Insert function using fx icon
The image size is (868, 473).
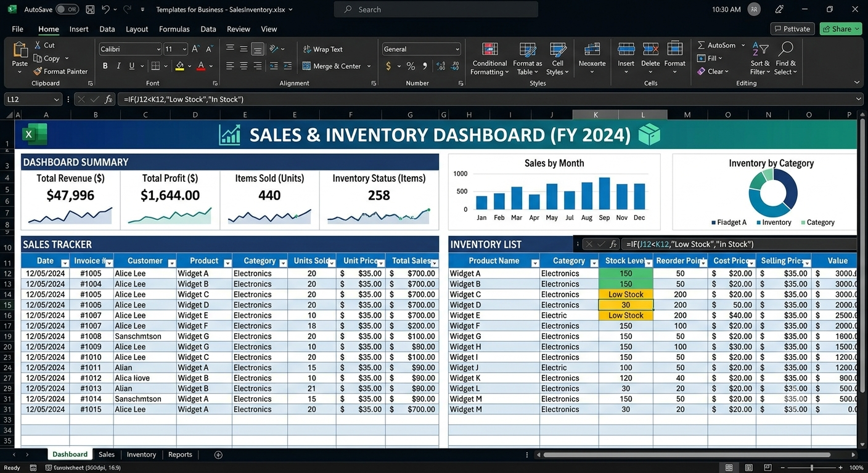click(x=108, y=99)
